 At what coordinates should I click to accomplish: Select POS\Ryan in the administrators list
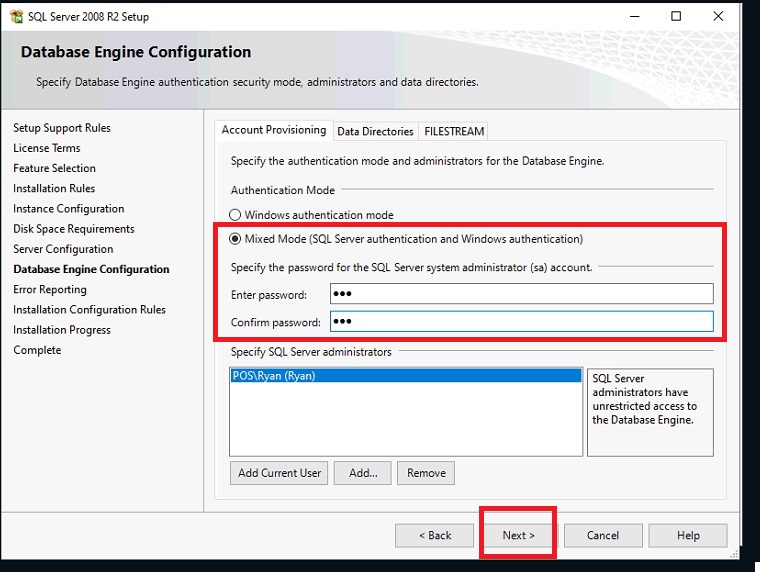click(x=405, y=376)
